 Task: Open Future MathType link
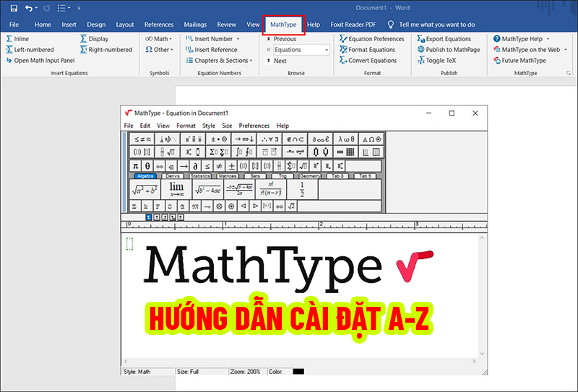pyautogui.click(x=519, y=61)
